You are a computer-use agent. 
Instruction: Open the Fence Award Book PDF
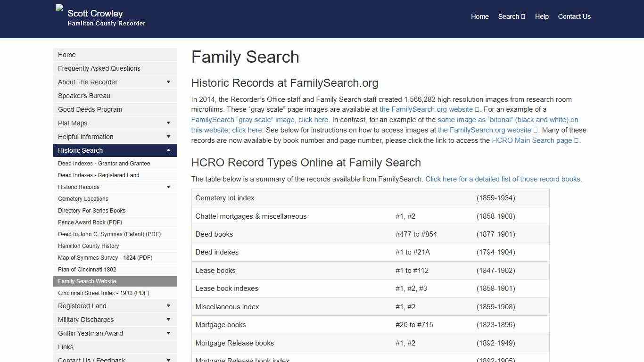point(90,222)
